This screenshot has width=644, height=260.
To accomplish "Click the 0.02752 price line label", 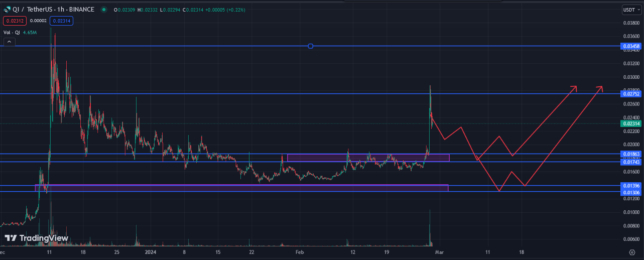I will 631,94.
